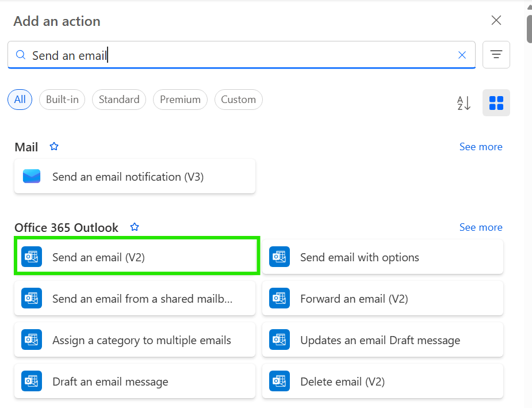
Task: Choose Forward an email (V2)
Action: (382, 298)
